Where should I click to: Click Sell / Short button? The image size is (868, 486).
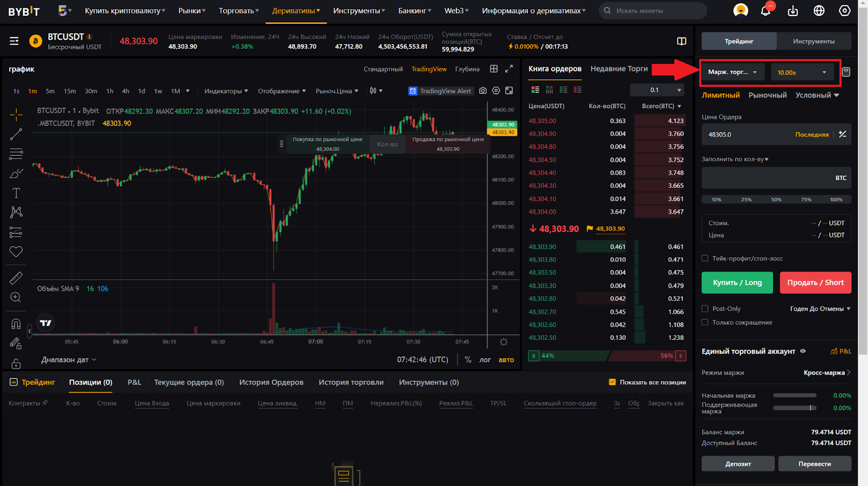click(x=815, y=282)
